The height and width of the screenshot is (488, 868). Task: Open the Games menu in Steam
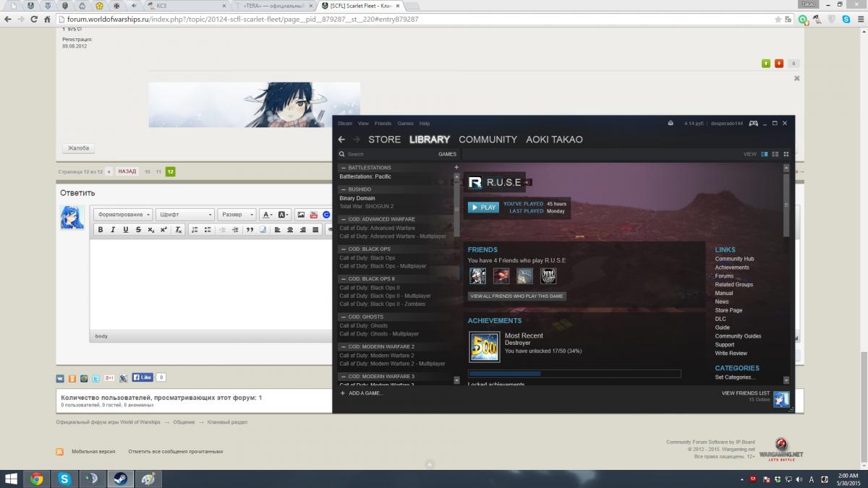[405, 124]
